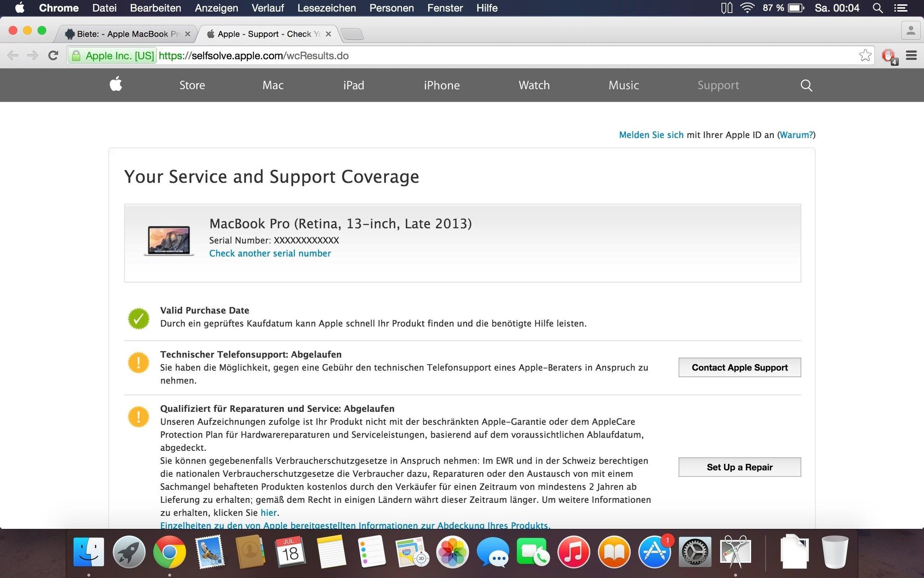Screen dimensions: 924x578
Task: Open the Einzelheiten zu den Informationen link
Action: click(x=355, y=525)
